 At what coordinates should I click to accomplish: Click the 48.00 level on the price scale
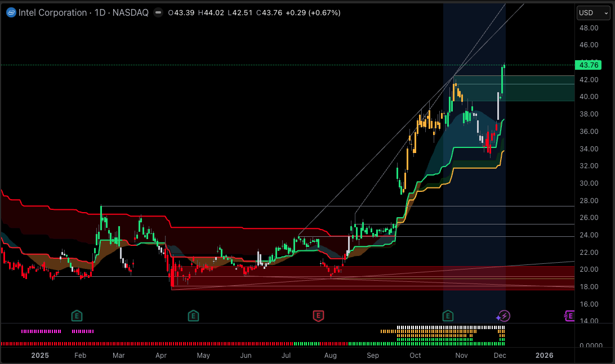click(x=590, y=28)
